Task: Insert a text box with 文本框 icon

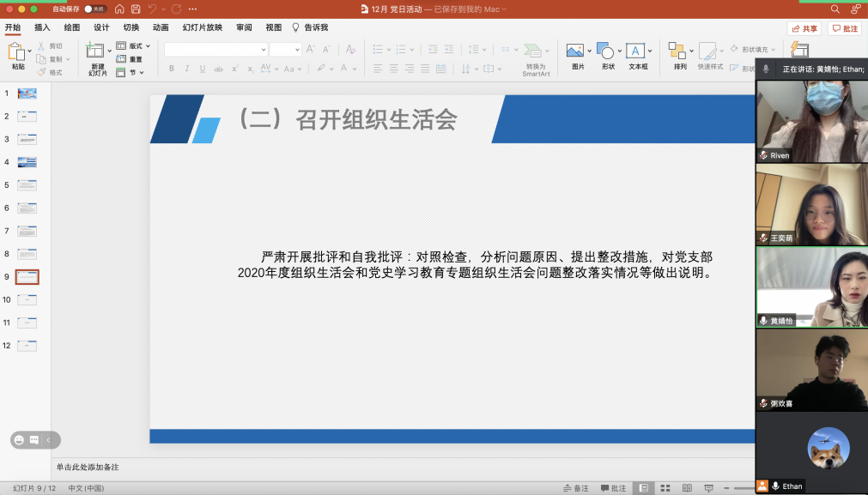Action: pos(635,51)
